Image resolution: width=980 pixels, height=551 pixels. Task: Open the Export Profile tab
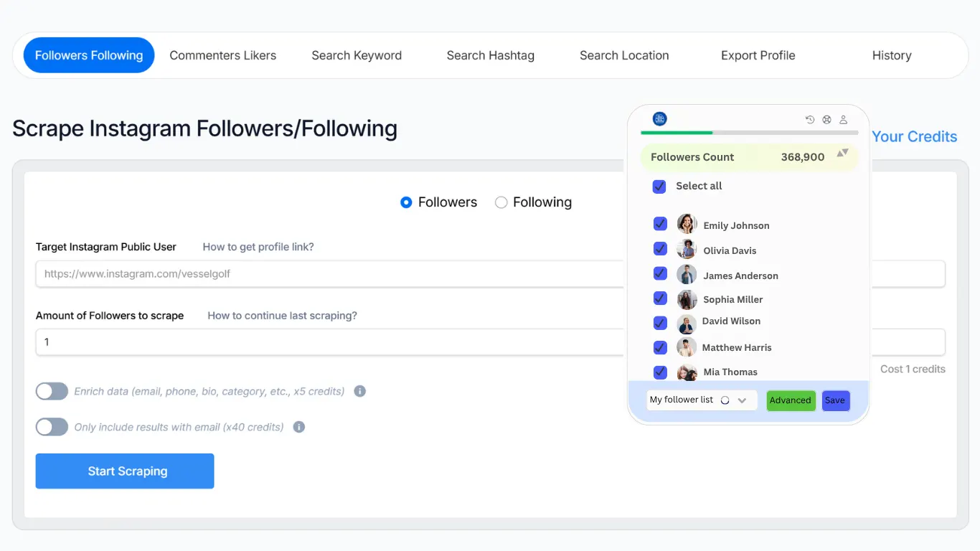pyautogui.click(x=758, y=56)
